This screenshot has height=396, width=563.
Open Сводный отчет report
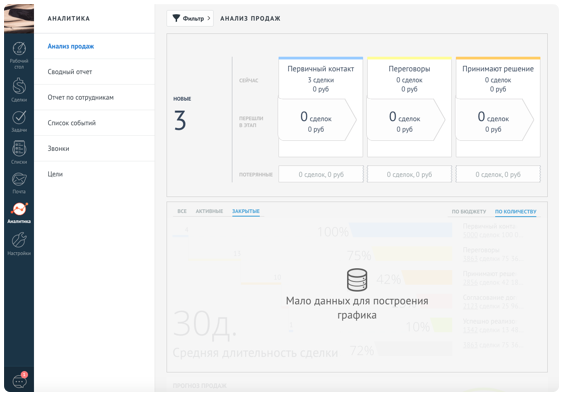pyautogui.click(x=70, y=72)
